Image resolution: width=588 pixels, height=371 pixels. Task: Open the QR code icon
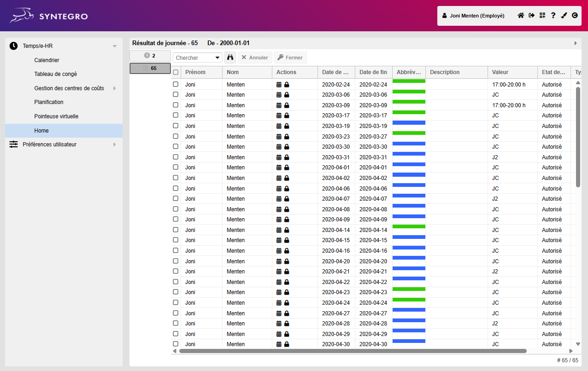[x=542, y=16]
